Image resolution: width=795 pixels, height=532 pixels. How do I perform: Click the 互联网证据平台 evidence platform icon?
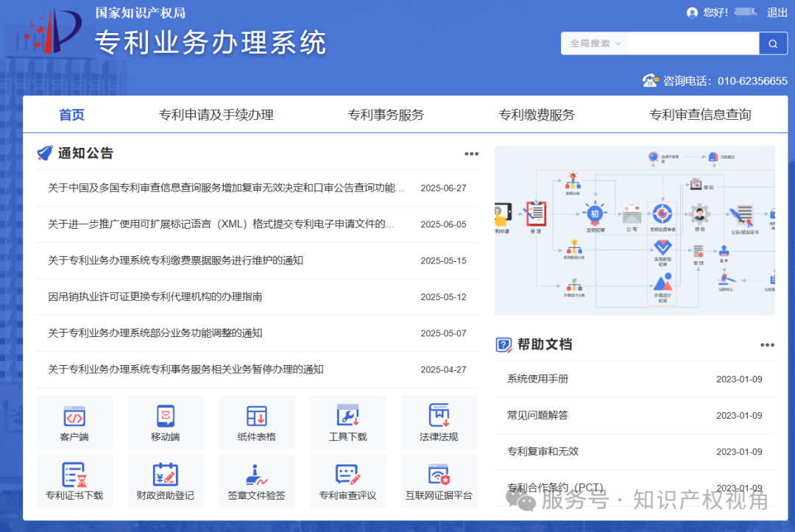click(x=439, y=480)
